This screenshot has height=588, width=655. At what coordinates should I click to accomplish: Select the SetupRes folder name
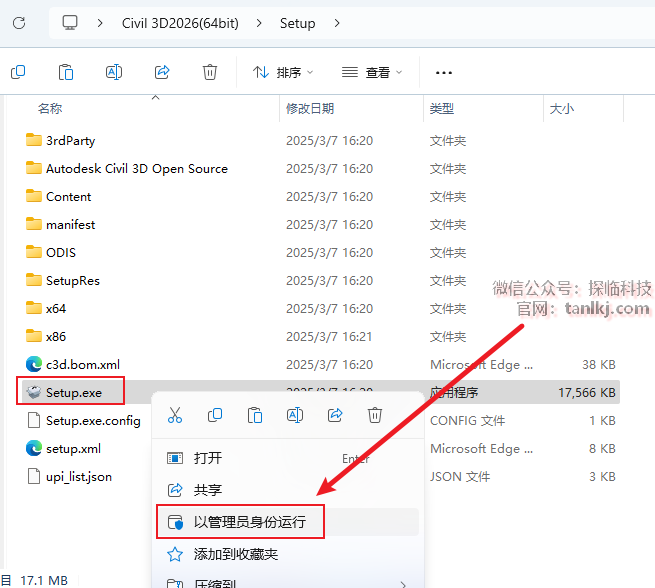pyautogui.click(x=73, y=280)
